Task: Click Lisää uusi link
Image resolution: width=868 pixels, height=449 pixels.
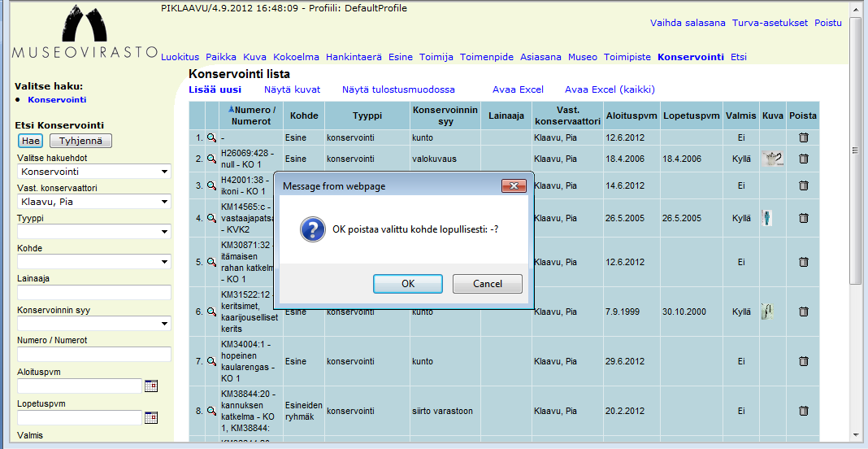Action: (x=215, y=89)
